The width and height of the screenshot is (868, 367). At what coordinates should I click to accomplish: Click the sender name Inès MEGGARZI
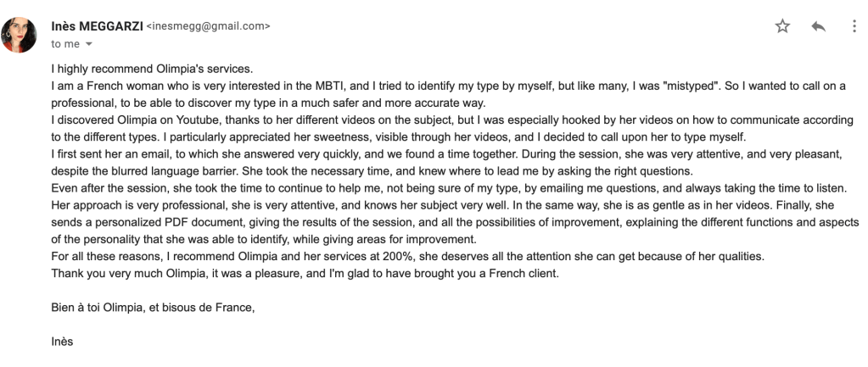(98, 26)
